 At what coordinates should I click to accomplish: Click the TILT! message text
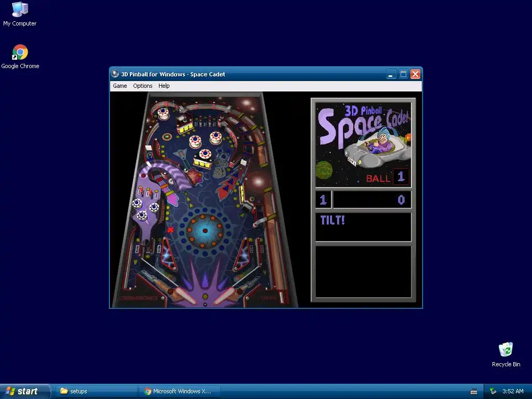tap(332, 220)
